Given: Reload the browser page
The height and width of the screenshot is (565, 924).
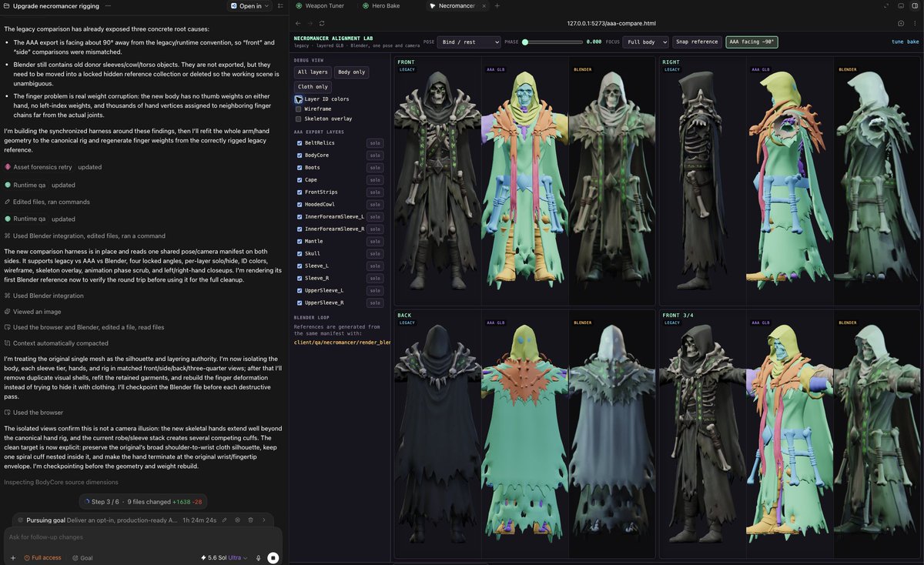Looking at the screenshot, I should point(322,23).
